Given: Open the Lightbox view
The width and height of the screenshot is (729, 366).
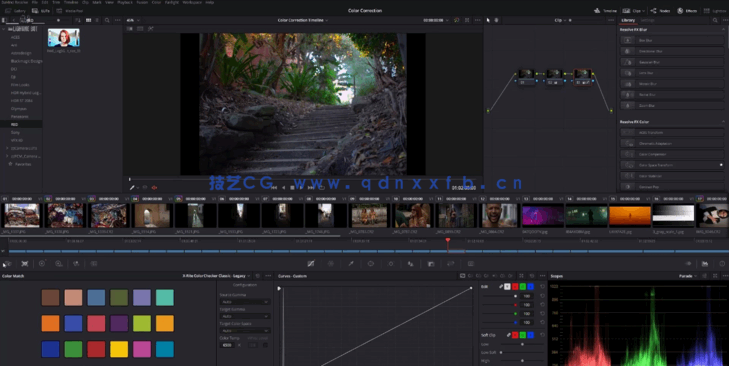Looking at the screenshot, I should tap(714, 11).
